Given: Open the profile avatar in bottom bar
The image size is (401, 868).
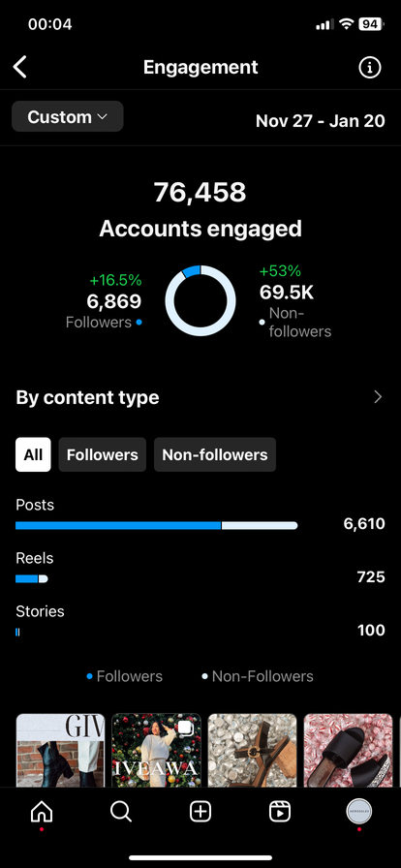Looking at the screenshot, I should pyautogui.click(x=359, y=812).
